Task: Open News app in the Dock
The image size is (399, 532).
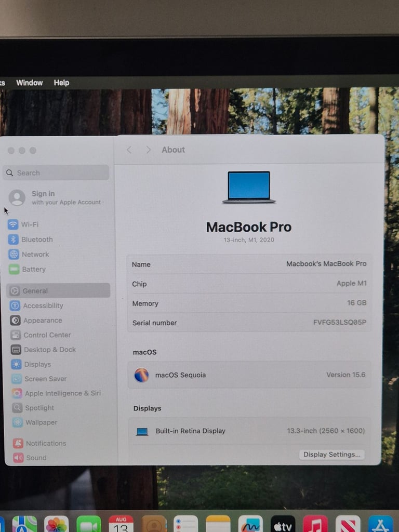Action: click(x=348, y=524)
